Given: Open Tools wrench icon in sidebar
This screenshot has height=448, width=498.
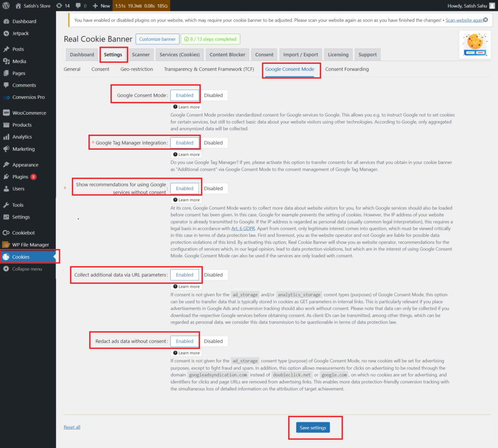Looking at the screenshot, I should [x=6, y=205].
